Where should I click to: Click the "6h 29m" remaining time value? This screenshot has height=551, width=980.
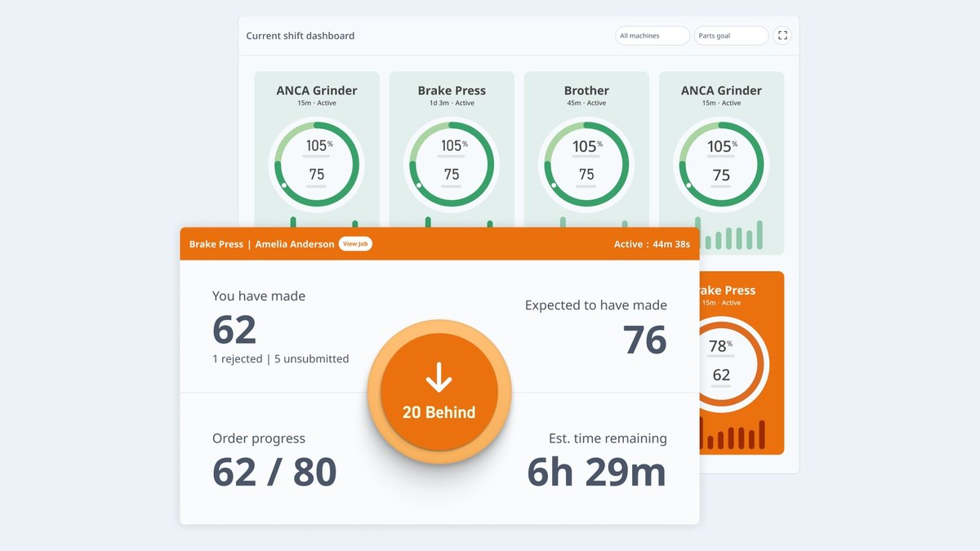[x=596, y=472]
